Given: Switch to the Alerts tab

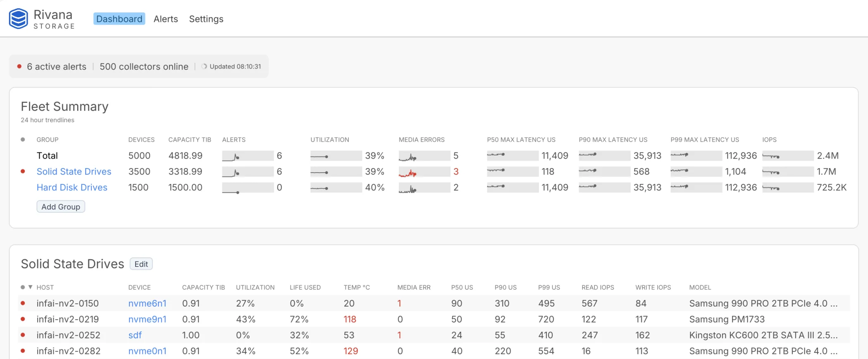Looking at the screenshot, I should pyautogui.click(x=166, y=19).
